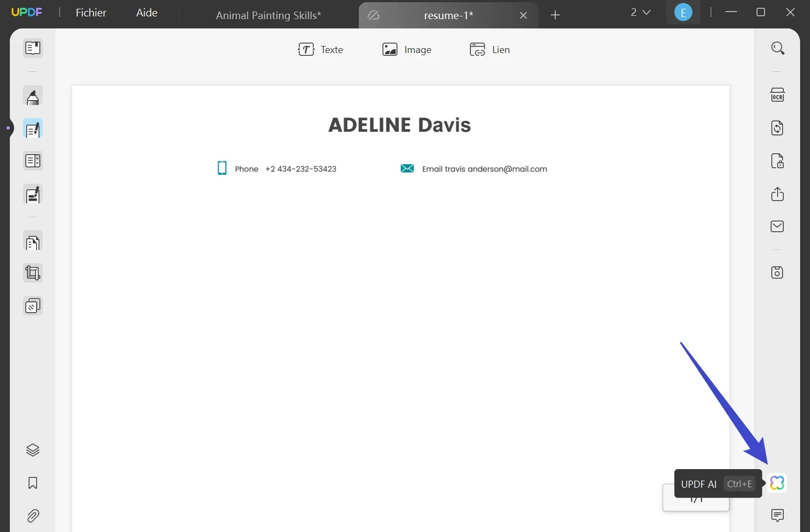Open the Convert PDF tool
Viewport: 810px width, 532px height.
(777, 128)
